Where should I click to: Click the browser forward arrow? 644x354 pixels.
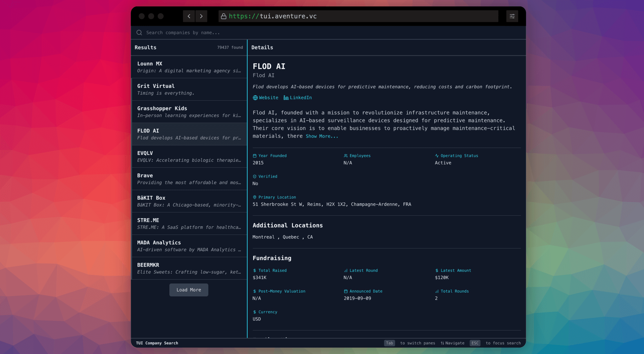(x=201, y=16)
